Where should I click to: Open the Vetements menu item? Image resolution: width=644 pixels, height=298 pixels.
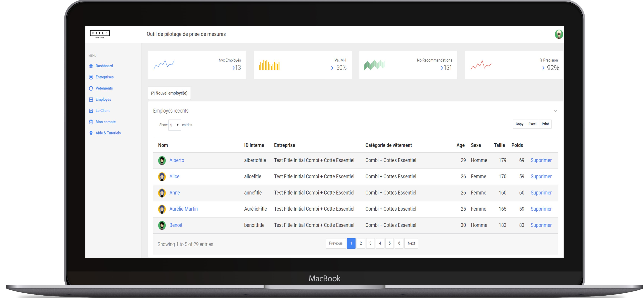point(104,88)
